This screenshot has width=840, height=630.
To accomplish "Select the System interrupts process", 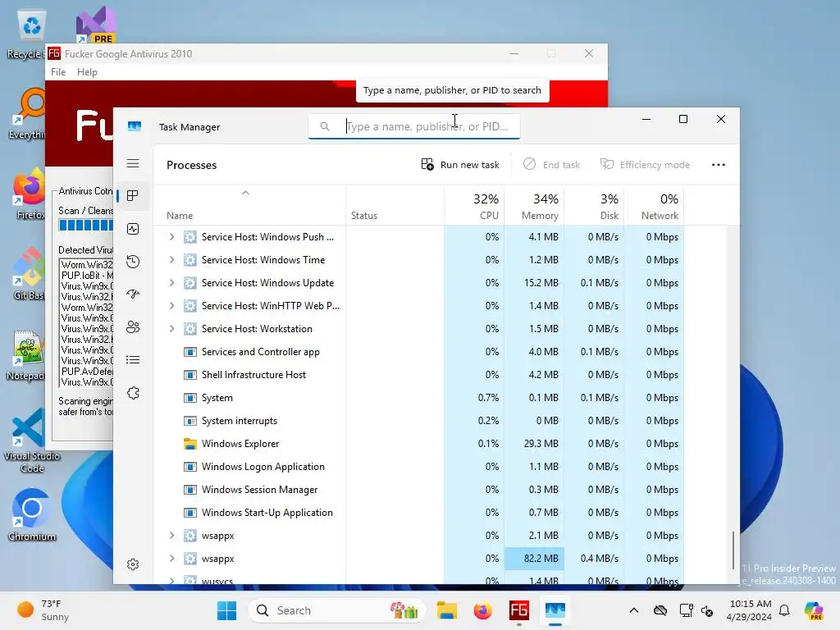I will click(419, 421).
